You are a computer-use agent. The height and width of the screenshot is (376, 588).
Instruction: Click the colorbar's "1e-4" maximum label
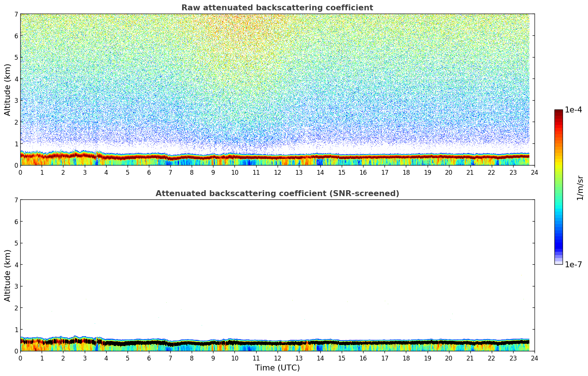click(573, 110)
